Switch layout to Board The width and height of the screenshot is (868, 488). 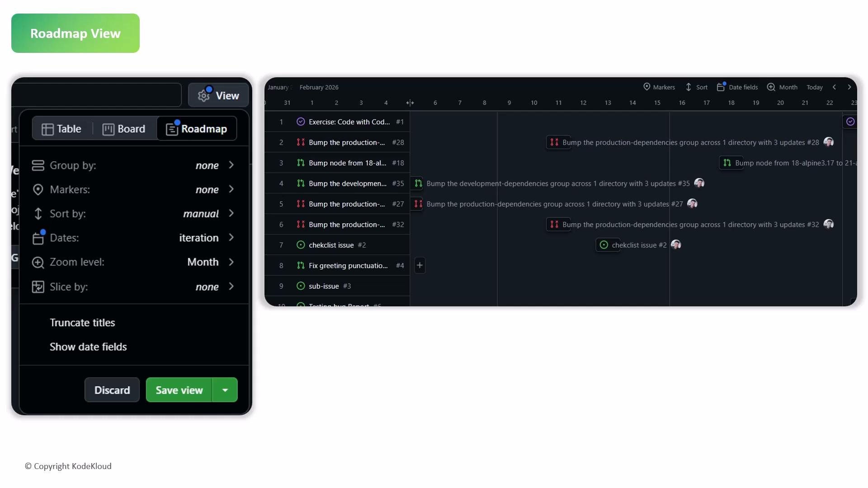[124, 129]
